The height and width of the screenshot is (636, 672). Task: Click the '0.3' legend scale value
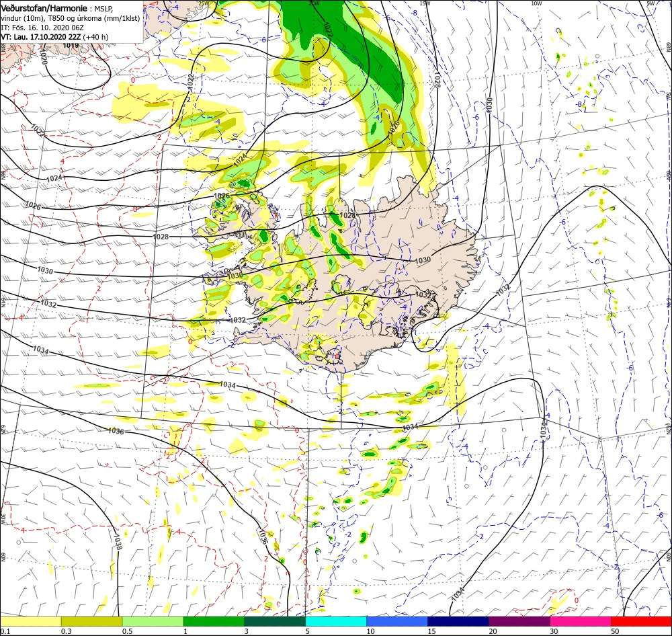(x=67, y=631)
